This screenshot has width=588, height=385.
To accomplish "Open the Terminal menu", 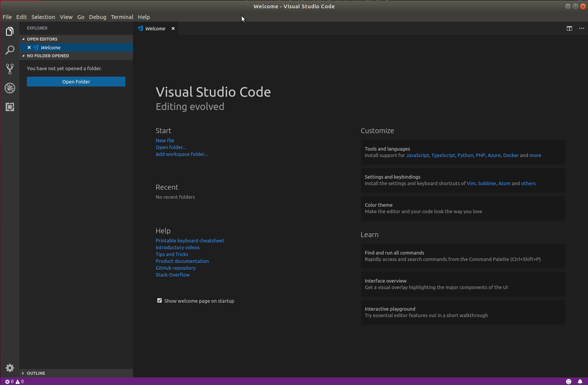I will [x=122, y=17].
